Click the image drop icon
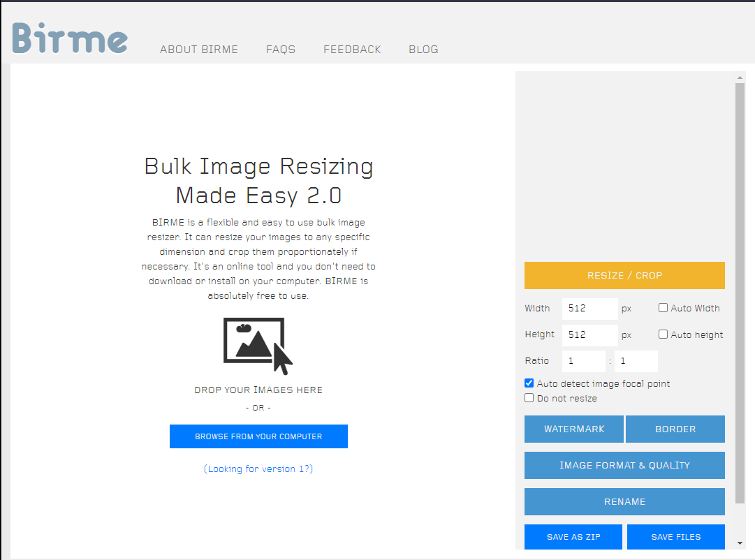Screen dimensions: 755x560 click(x=258, y=346)
